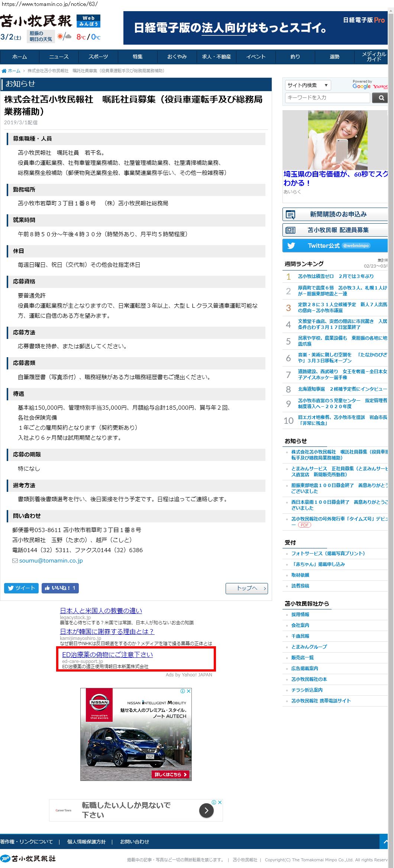Open the ED治療薬の偽物にご注意下さい ad link

point(107,654)
